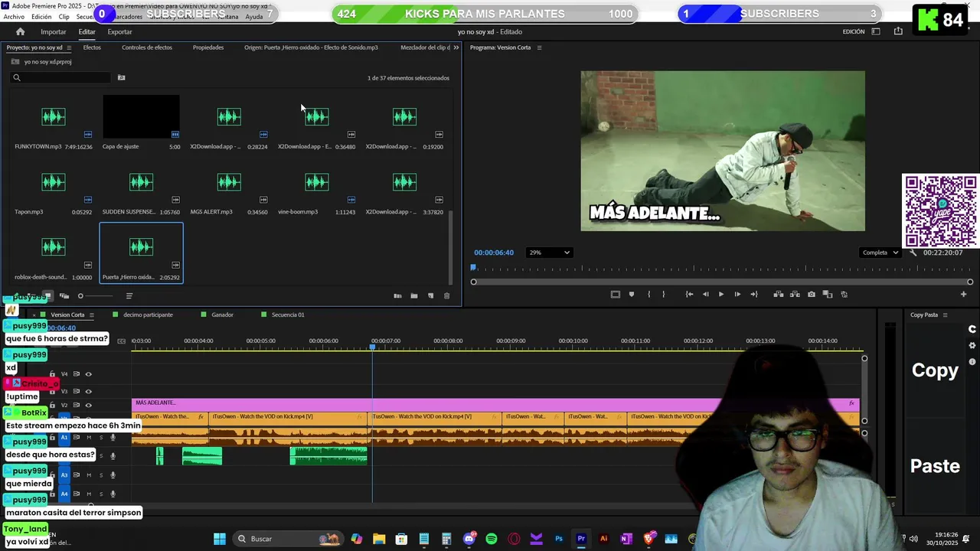This screenshot has height=551, width=980.
Task: Click the Paste button
Action: coord(935,466)
